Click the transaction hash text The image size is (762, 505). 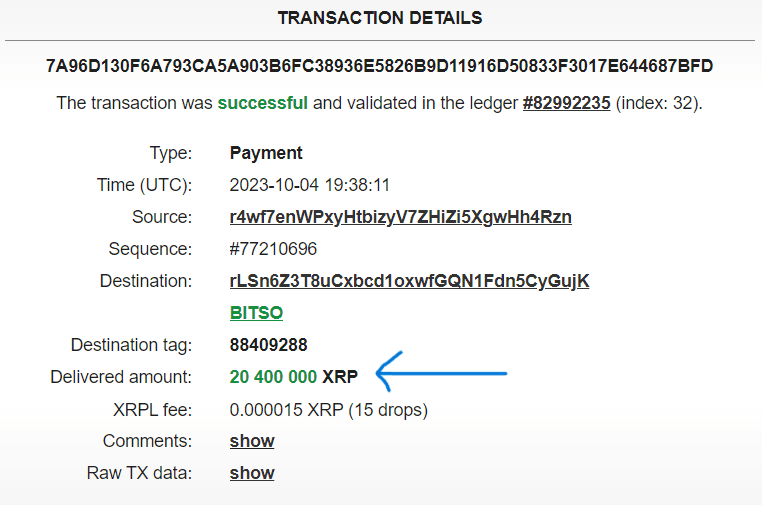380,66
